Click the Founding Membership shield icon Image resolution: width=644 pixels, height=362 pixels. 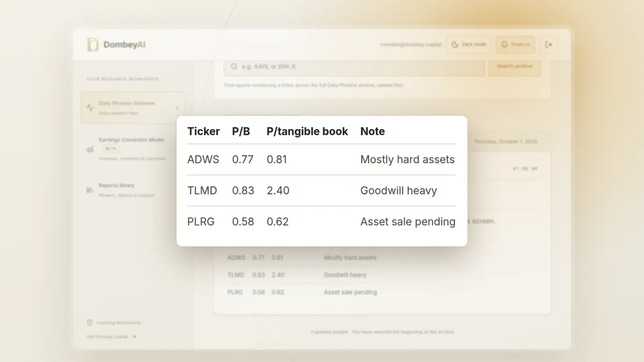90,323
